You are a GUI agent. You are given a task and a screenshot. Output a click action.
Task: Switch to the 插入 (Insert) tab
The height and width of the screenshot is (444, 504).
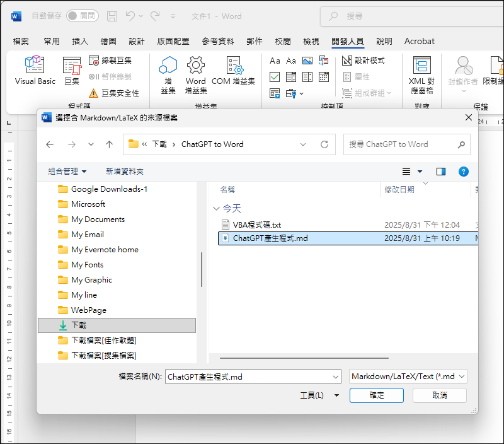[x=80, y=42]
